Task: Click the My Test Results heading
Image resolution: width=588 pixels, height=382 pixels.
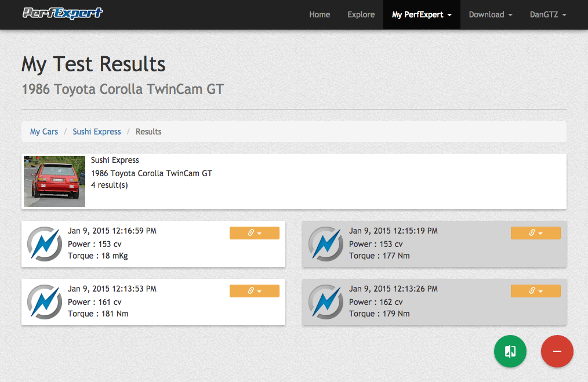Action: pyautogui.click(x=93, y=64)
